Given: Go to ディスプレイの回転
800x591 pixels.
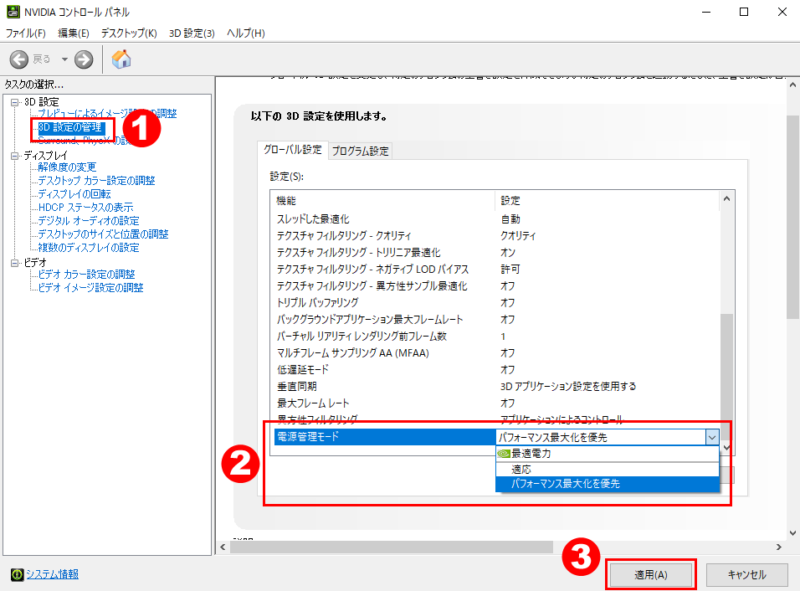Looking at the screenshot, I should pyautogui.click(x=74, y=194).
